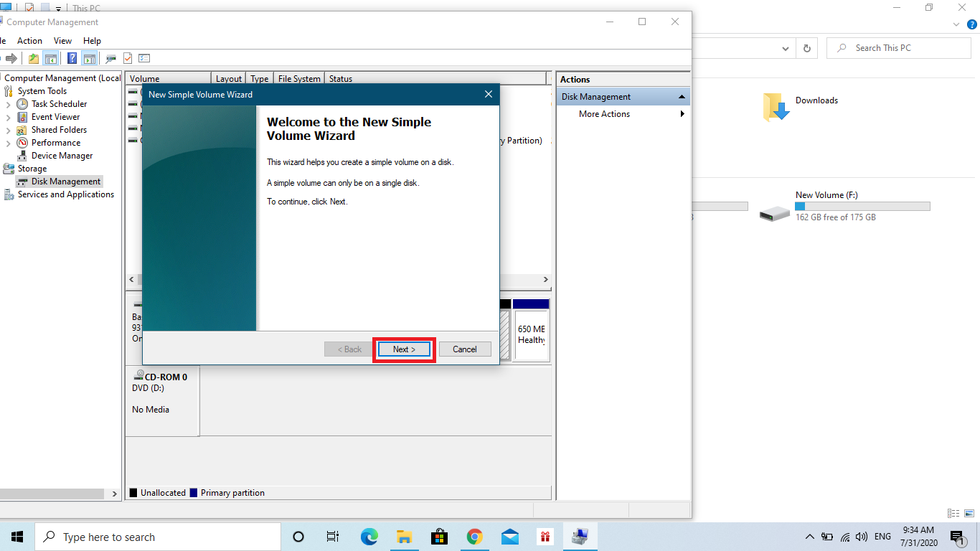The image size is (980, 551).
Task: Open the Action menu
Action: coord(29,41)
